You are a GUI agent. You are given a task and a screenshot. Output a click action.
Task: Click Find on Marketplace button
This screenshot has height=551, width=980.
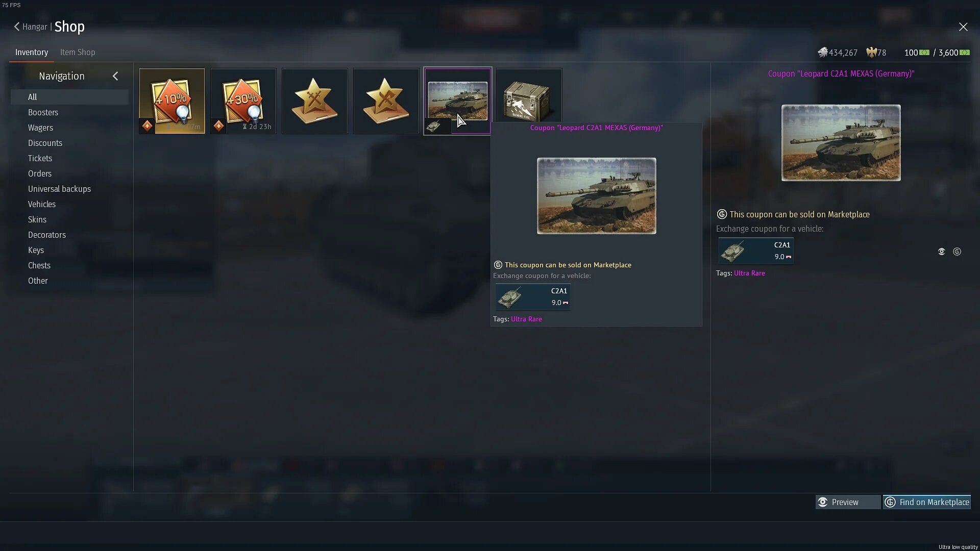927,502
